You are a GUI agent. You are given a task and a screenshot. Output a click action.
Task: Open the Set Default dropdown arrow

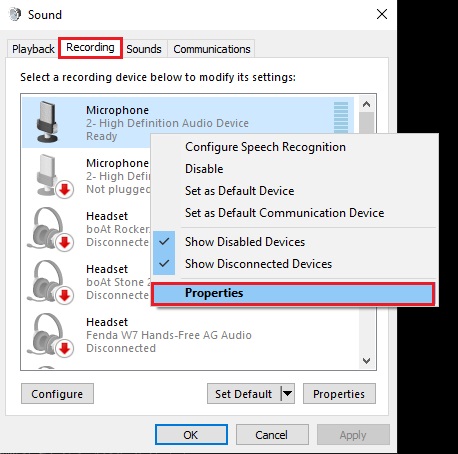tap(288, 394)
